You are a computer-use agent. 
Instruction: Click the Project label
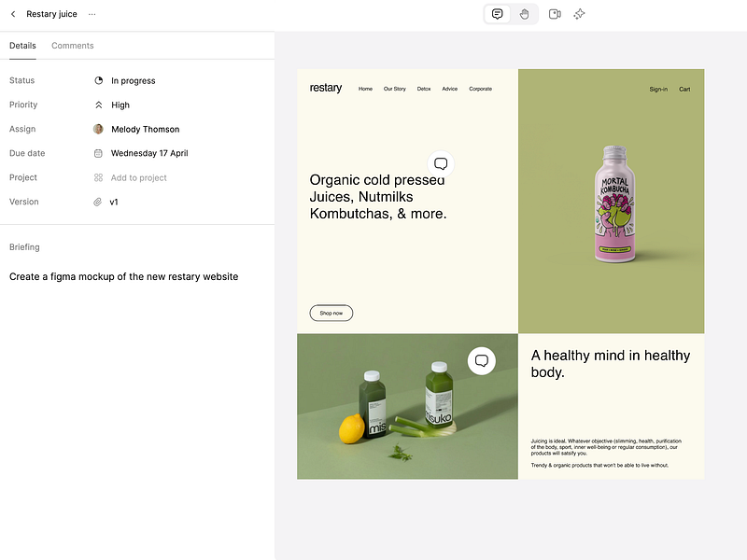22,177
